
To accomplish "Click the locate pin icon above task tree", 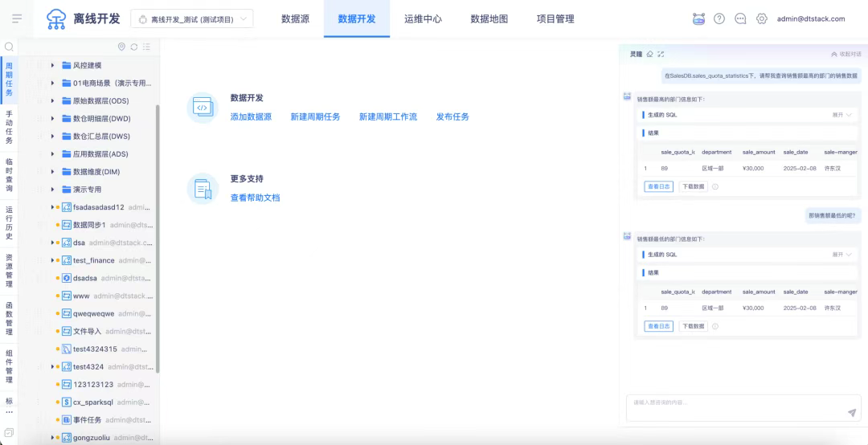I will coord(121,47).
